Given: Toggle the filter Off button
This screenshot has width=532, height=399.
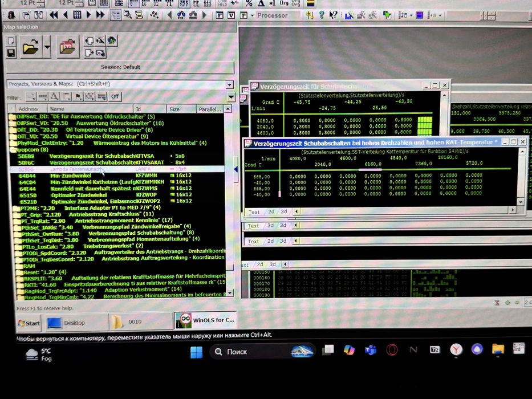Looking at the screenshot, I should coord(115,97).
